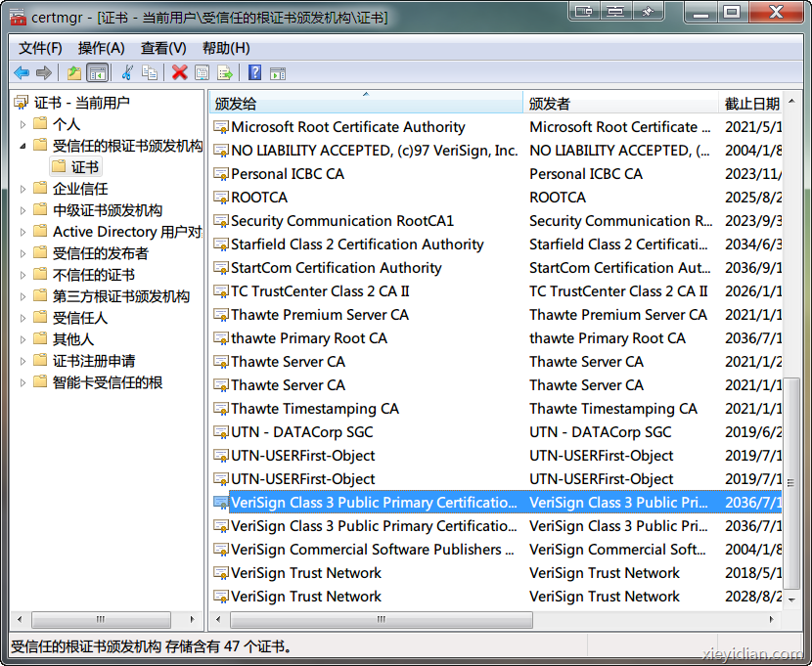Open the 查看(V) menu
The width and height of the screenshot is (812, 666).
pos(163,48)
